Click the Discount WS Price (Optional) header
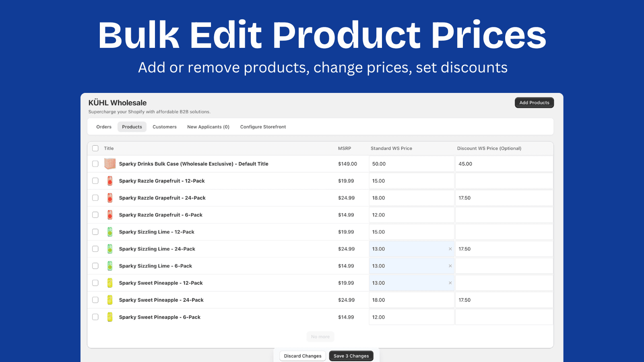The height and width of the screenshot is (362, 644). tap(489, 148)
